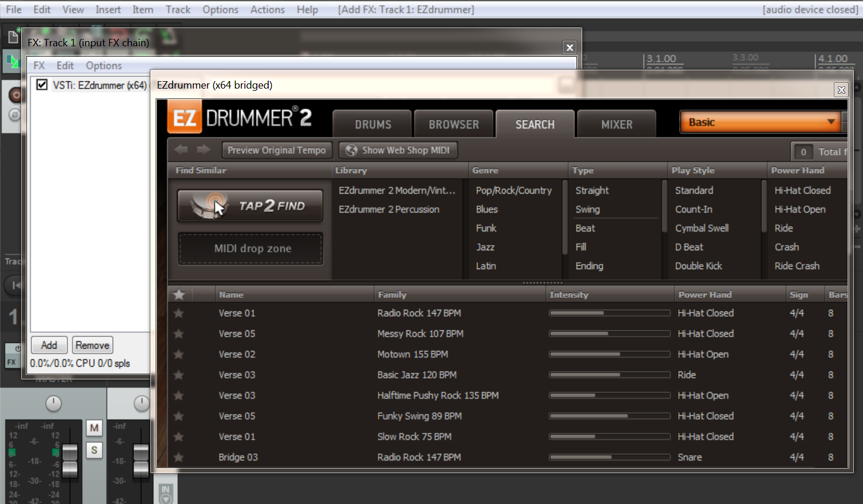Click the MIDI drop zone
Image resolution: width=863 pixels, height=504 pixels.
tap(250, 249)
